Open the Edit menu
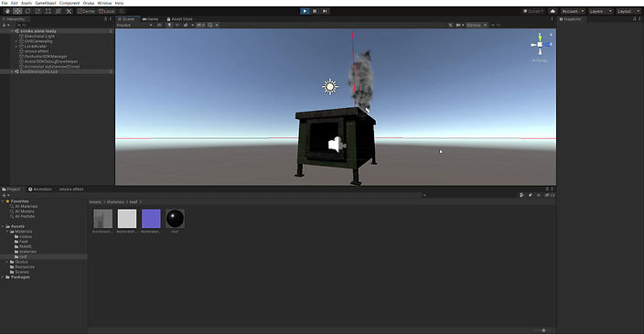This screenshot has height=334, width=644. 14,3
